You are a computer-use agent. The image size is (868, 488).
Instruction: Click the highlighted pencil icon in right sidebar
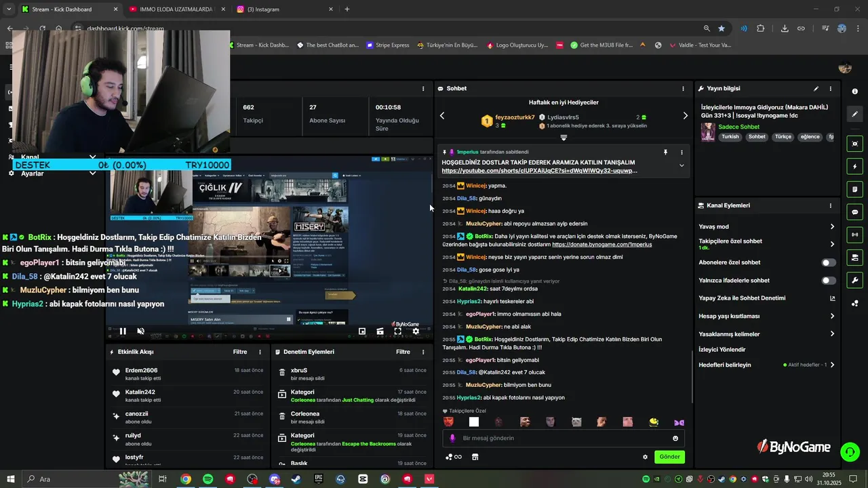click(854, 114)
